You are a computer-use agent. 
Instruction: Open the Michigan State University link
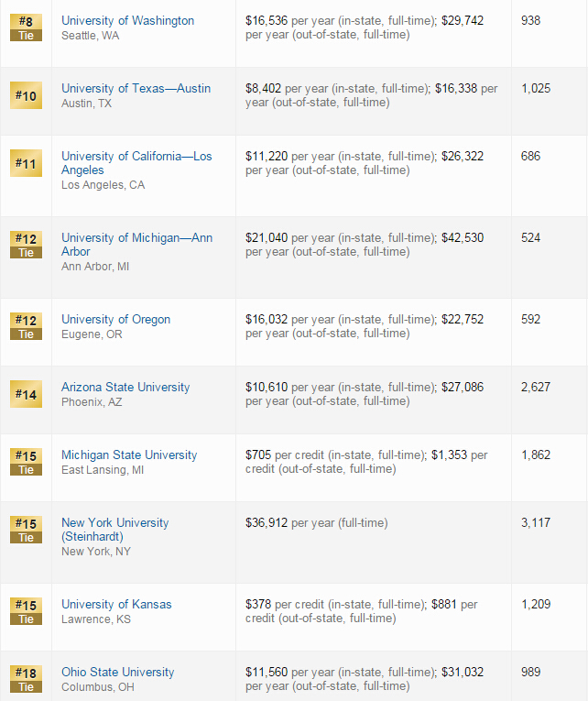pos(129,455)
